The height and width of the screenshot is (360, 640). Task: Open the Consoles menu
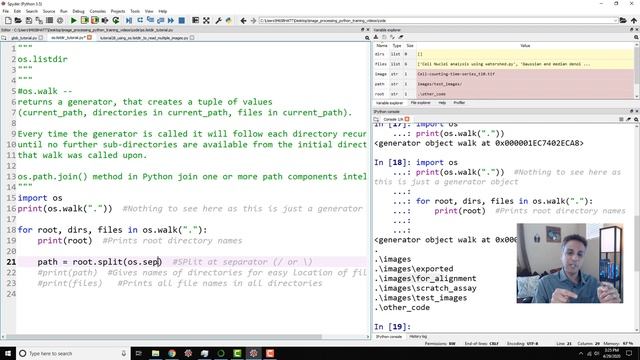(x=98, y=11)
